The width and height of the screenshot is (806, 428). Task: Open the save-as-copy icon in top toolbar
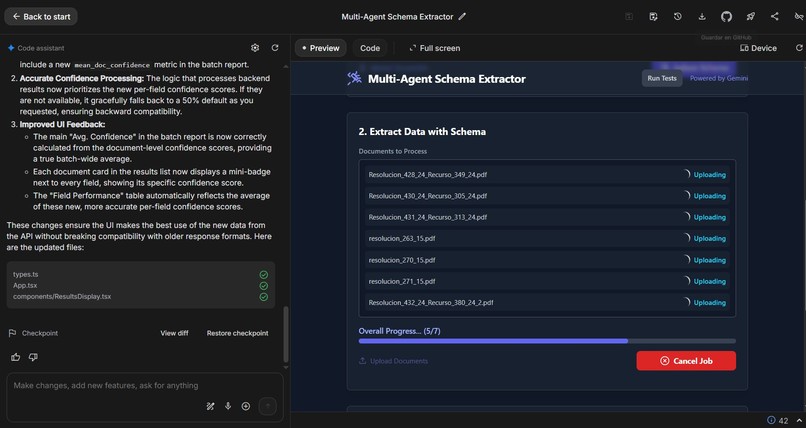click(653, 16)
